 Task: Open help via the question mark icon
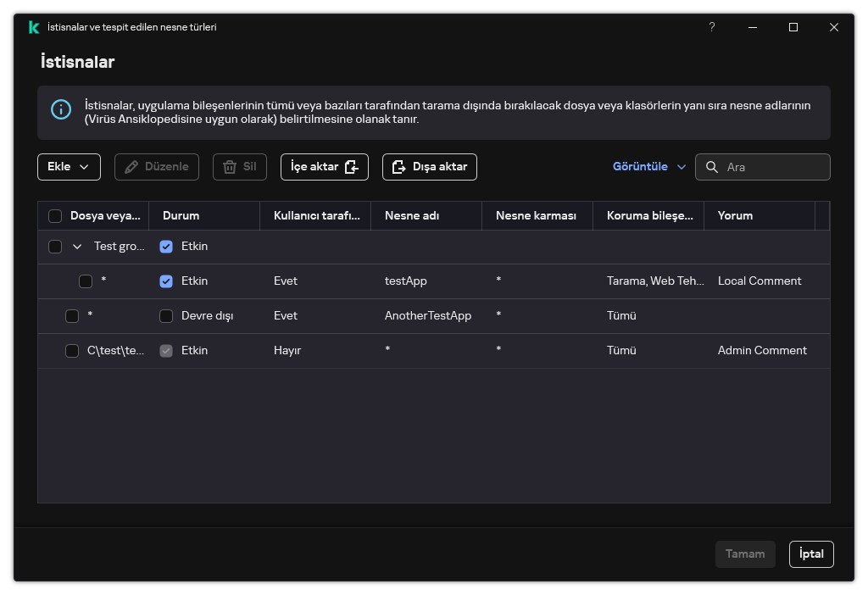click(712, 27)
